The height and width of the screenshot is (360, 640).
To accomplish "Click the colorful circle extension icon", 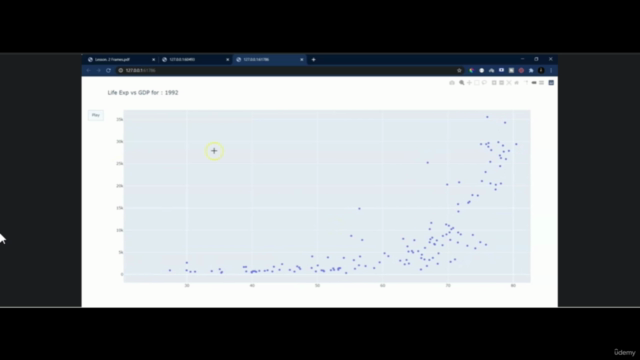I will pyautogui.click(x=471, y=71).
